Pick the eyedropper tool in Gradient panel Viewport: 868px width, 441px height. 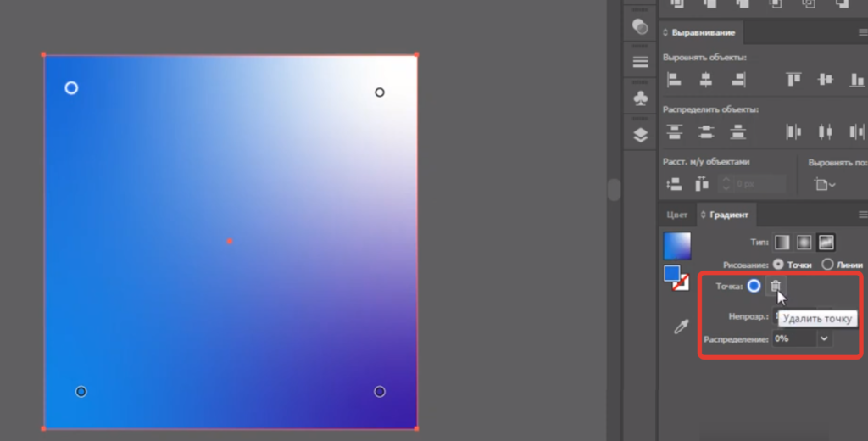(681, 327)
